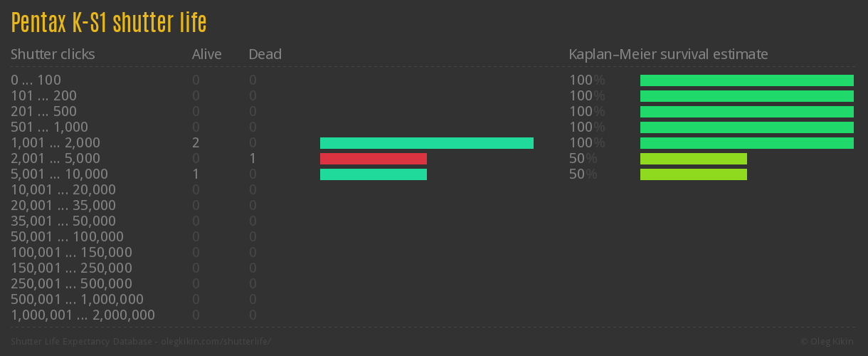The width and height of the screenshot is (868, 356).
Task: Select the 1,001 … 2,000 range label
Action: tap(55, 143)
